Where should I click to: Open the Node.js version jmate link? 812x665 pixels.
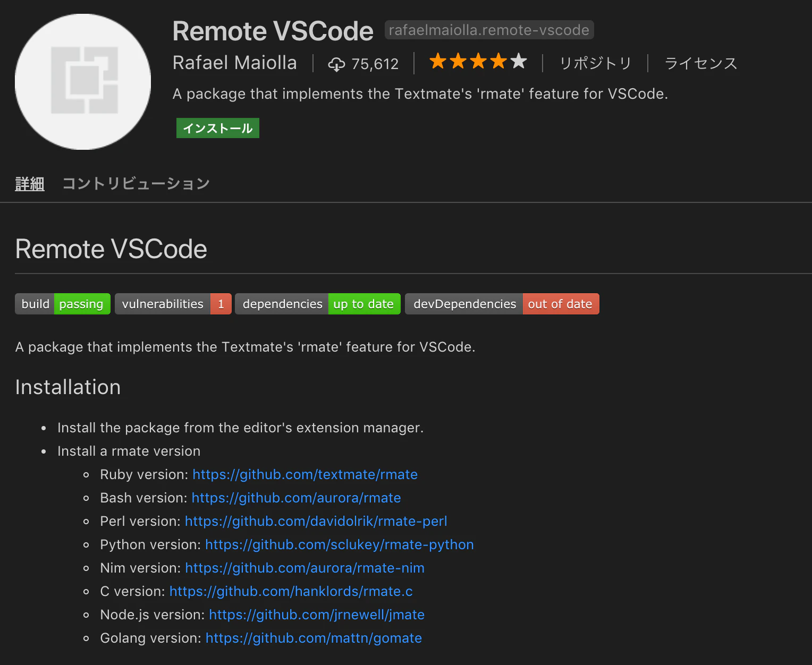[317, 615]
